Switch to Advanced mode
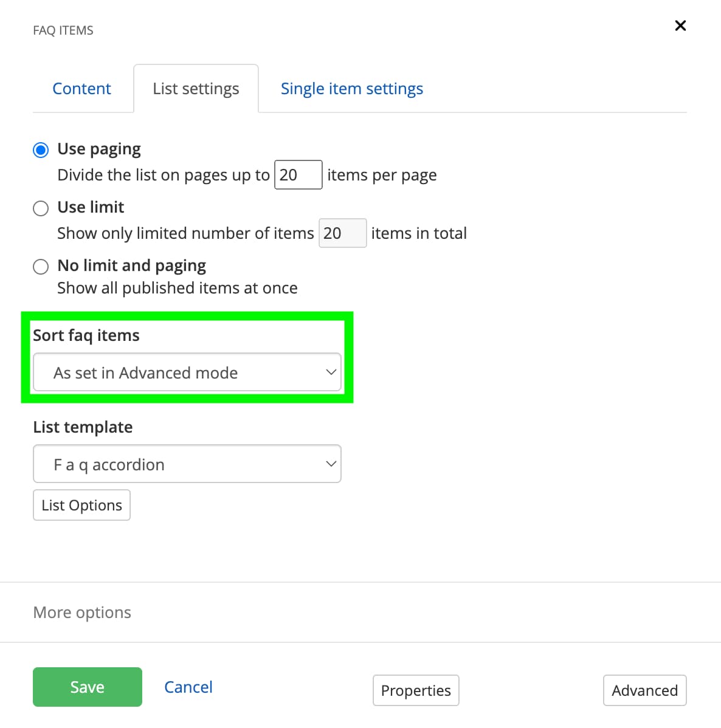721x728 pixels. (x=644, y=690)
